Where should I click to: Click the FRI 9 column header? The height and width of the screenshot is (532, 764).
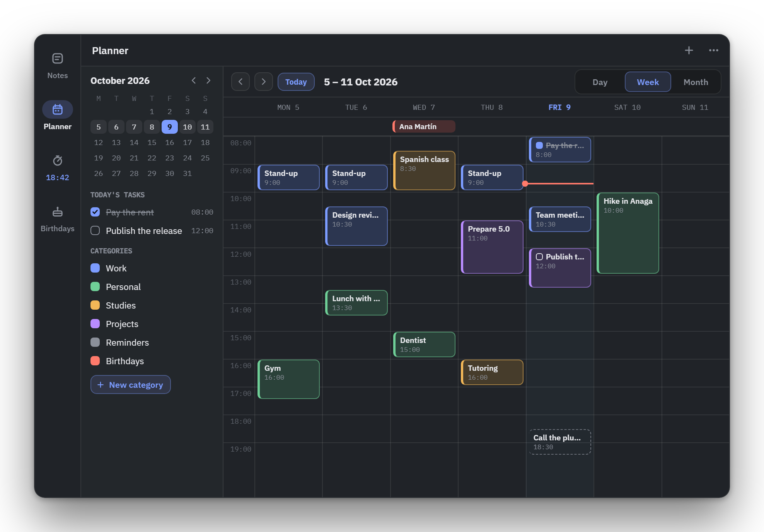click(x=559, y=107)
